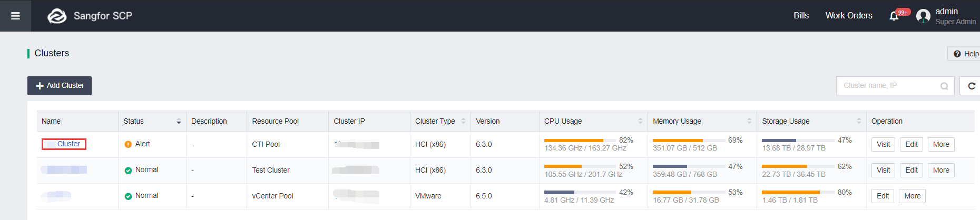
Task: Click the Help question mark icon
Action: pyautogui.click(x=957, y=54)
